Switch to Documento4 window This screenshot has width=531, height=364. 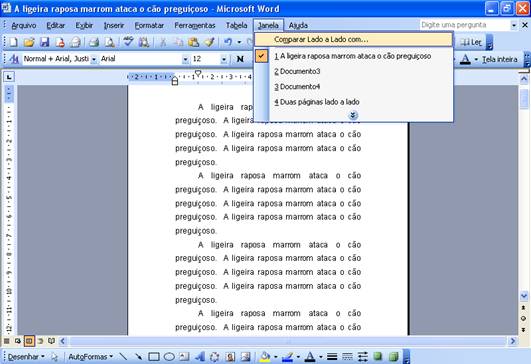coord(354,87)
